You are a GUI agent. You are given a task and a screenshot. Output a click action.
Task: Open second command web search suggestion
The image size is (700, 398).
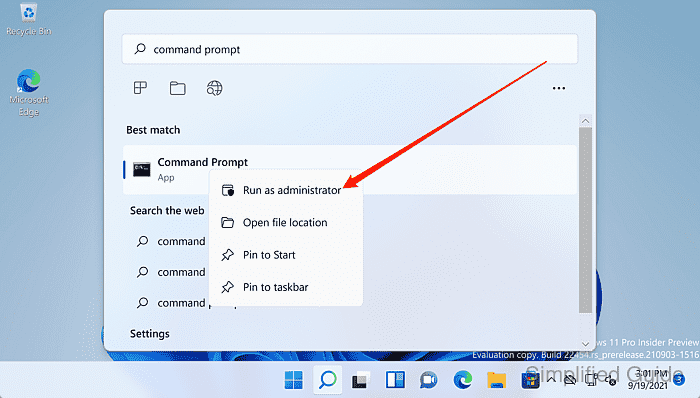171,272
